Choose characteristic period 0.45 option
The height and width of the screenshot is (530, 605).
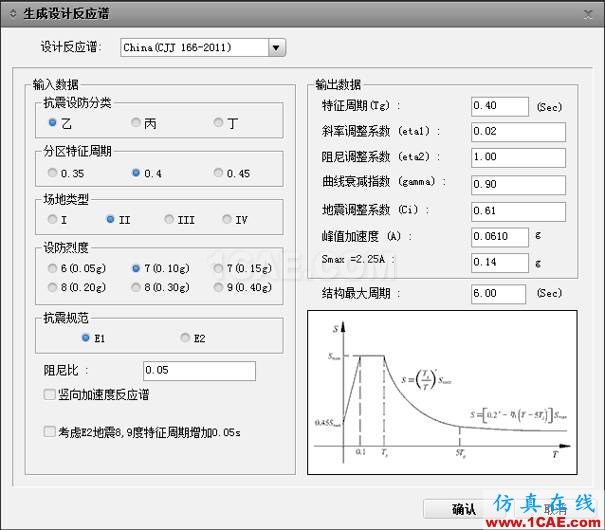(x=218, y=172)
